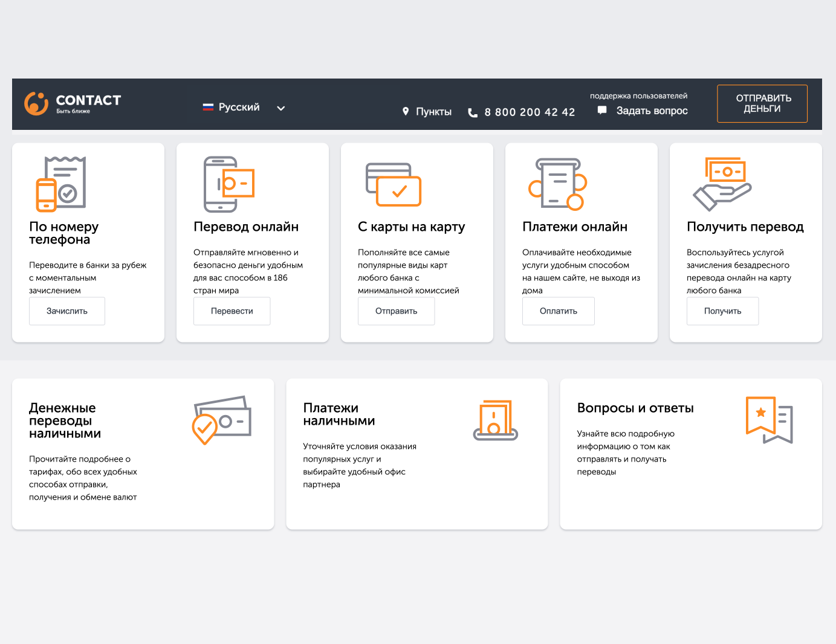836x644 pixels.
Task: Click the Перевести button
Action: (232, 311)
